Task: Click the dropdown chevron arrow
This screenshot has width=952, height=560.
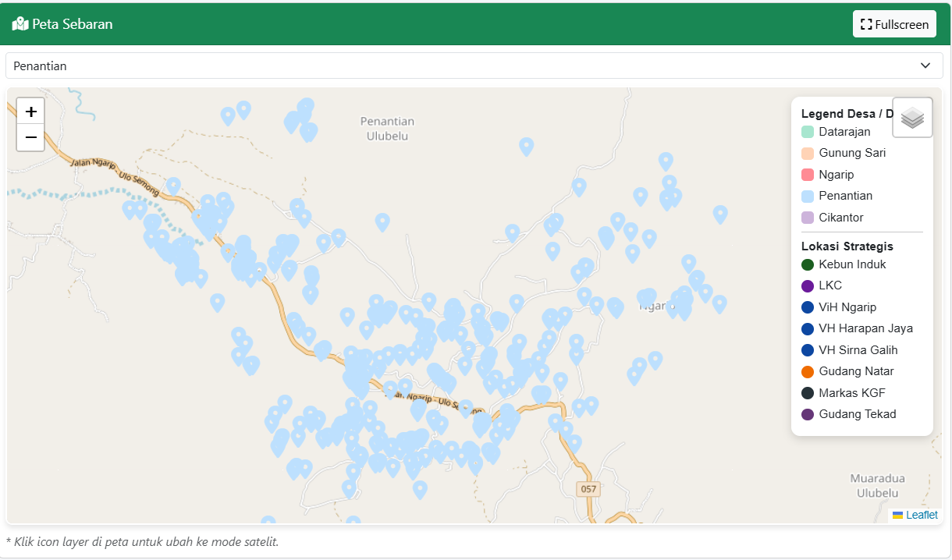Action: 925,66
